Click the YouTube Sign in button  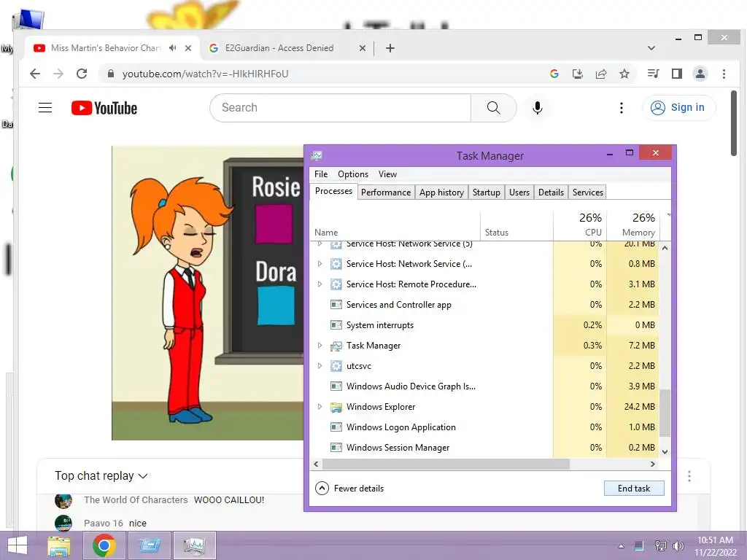click(x=679, y=108)
